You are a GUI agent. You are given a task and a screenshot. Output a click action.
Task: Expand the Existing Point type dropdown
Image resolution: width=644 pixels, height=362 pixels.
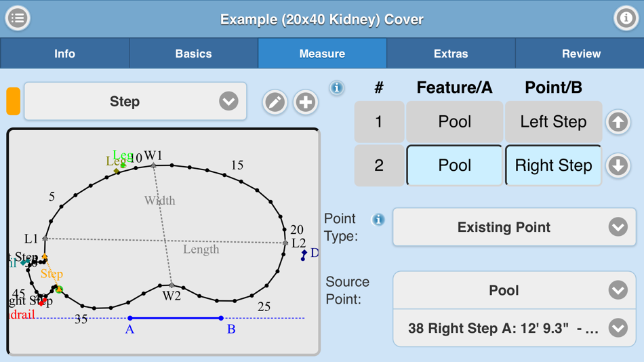coord(515,227)
